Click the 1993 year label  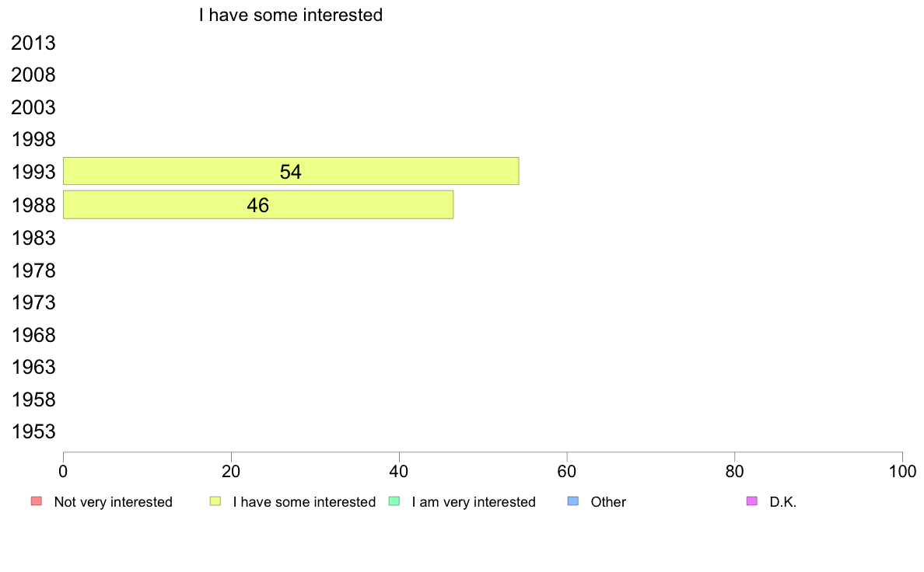point(33,173)
